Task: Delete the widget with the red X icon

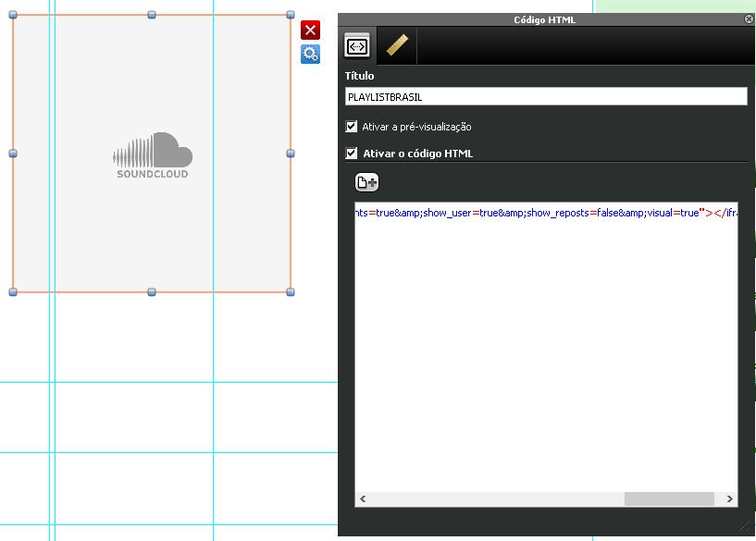Action: coord(311,30)
